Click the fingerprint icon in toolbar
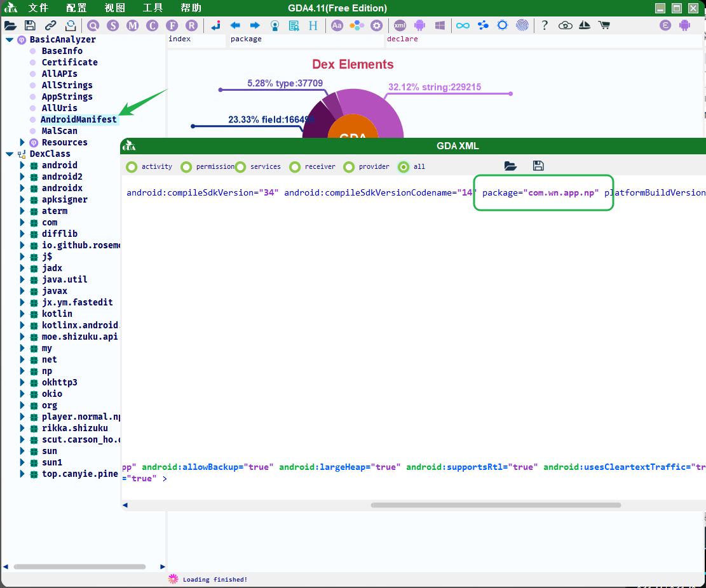706x588 pixels. coord(522,25)
